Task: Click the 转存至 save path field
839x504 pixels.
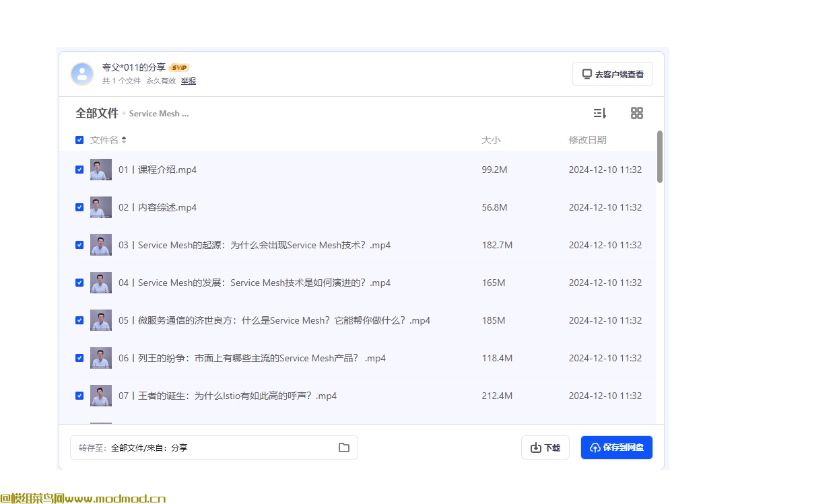Action: (214, 447)
